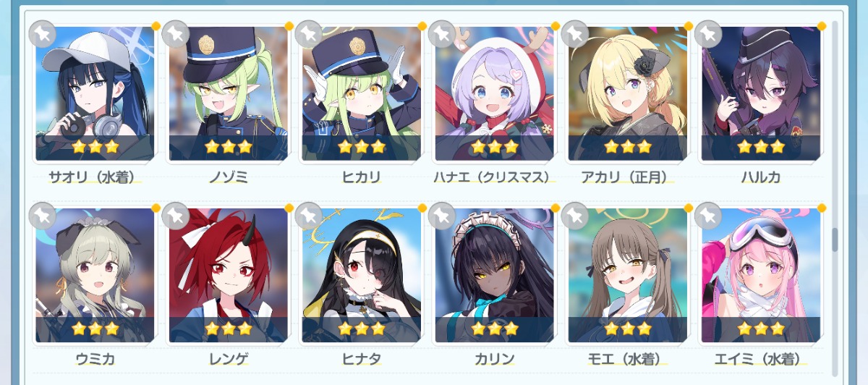Click pin icon on ヒナタ card
The height and width of the screenshot is (385, 868).
309,215
